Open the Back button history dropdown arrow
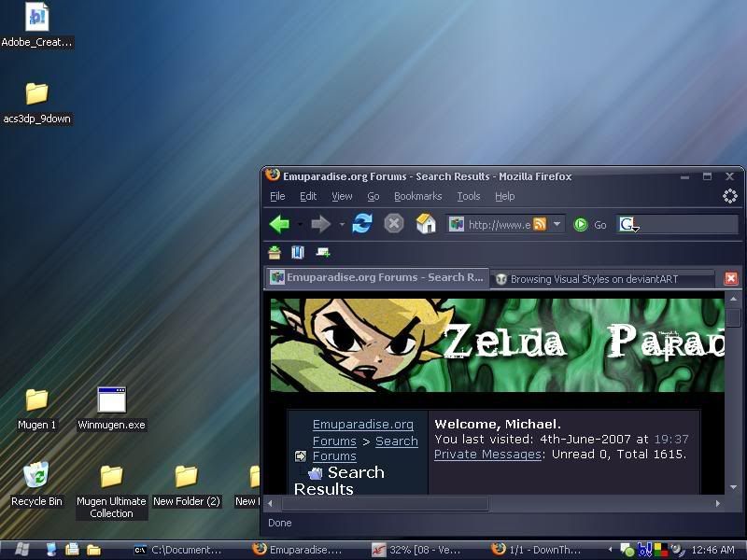The image size is (747, 560). click(300, 224)
